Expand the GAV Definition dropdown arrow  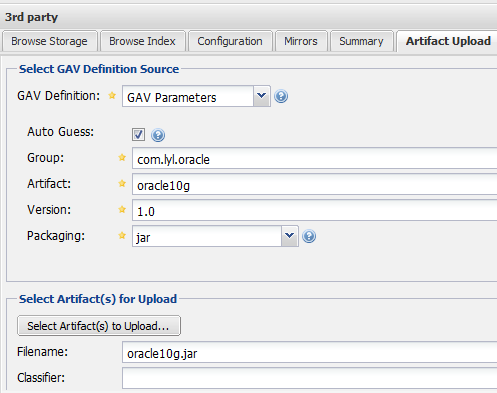click(x=262, y=96)
